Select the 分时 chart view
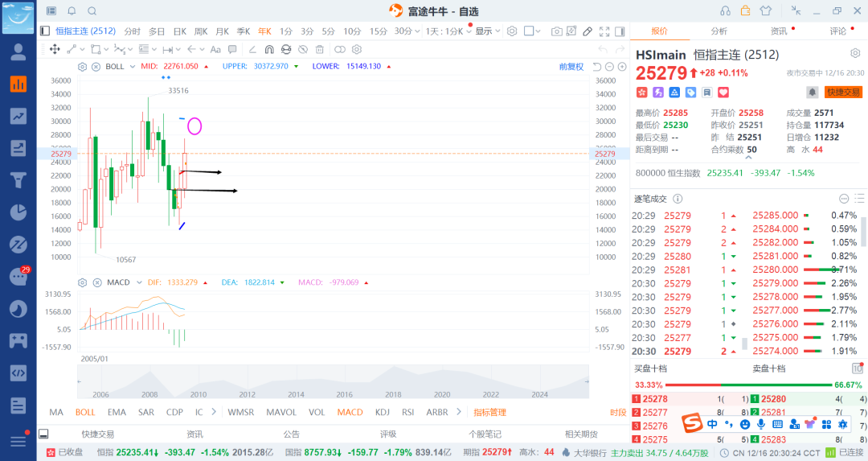Viewport: 868px width, 461px height. pos(133,31)
